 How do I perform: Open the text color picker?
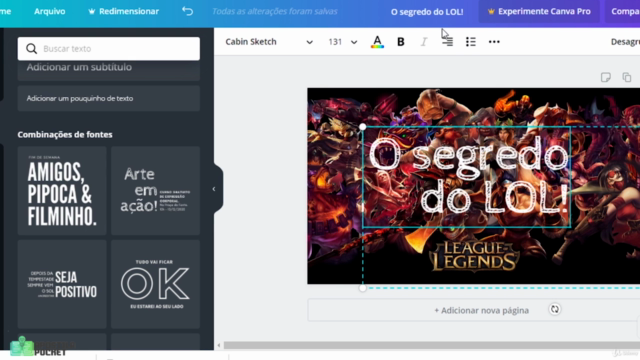coord(377,42)
